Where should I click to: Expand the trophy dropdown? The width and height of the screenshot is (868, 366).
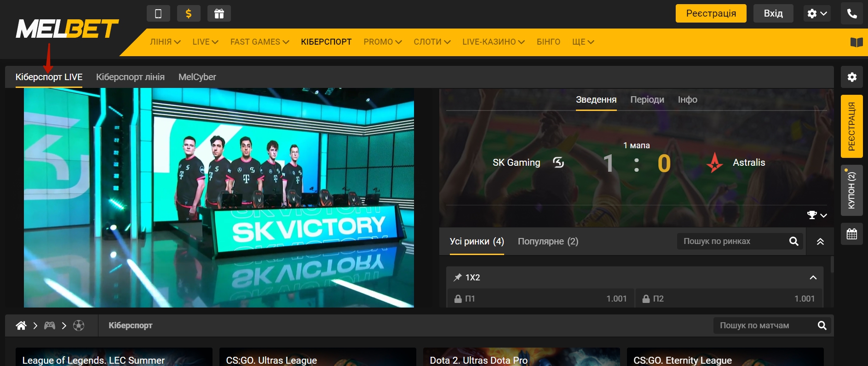click(816, 215)
